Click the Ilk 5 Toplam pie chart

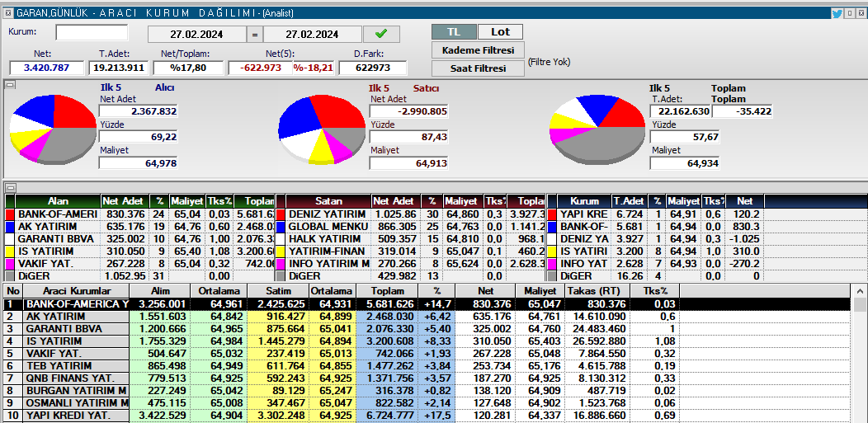click(597, 129)
